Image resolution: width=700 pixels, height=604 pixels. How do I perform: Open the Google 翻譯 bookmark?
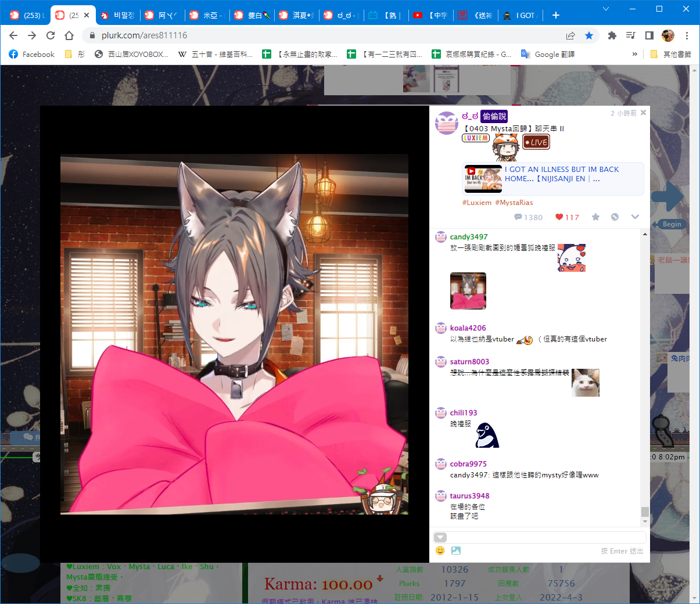pos(548,54)
